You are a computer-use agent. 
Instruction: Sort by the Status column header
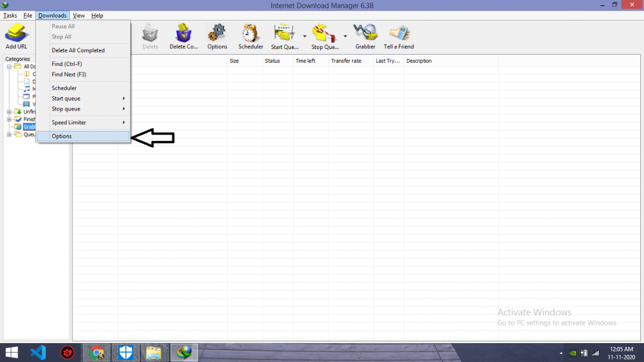[277, 61]
